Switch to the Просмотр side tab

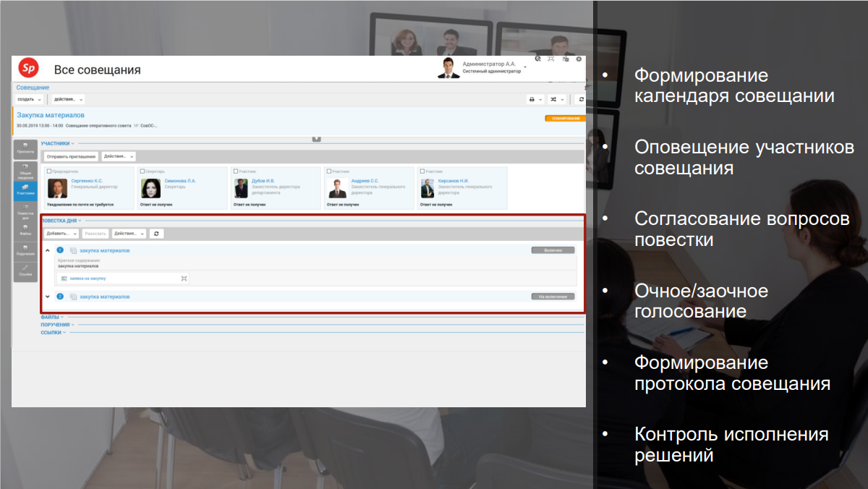[25, 149]
